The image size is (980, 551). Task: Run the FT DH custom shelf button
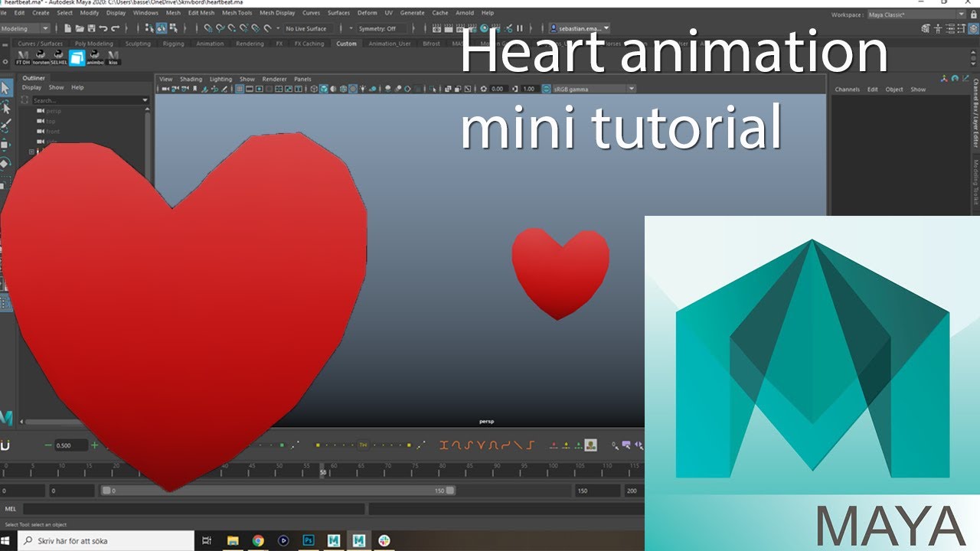[23, 57]
